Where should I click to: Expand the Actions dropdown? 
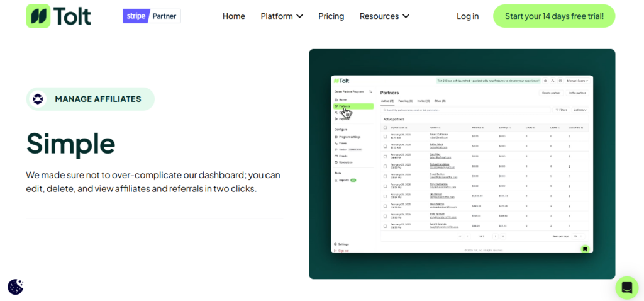(580, 110)
